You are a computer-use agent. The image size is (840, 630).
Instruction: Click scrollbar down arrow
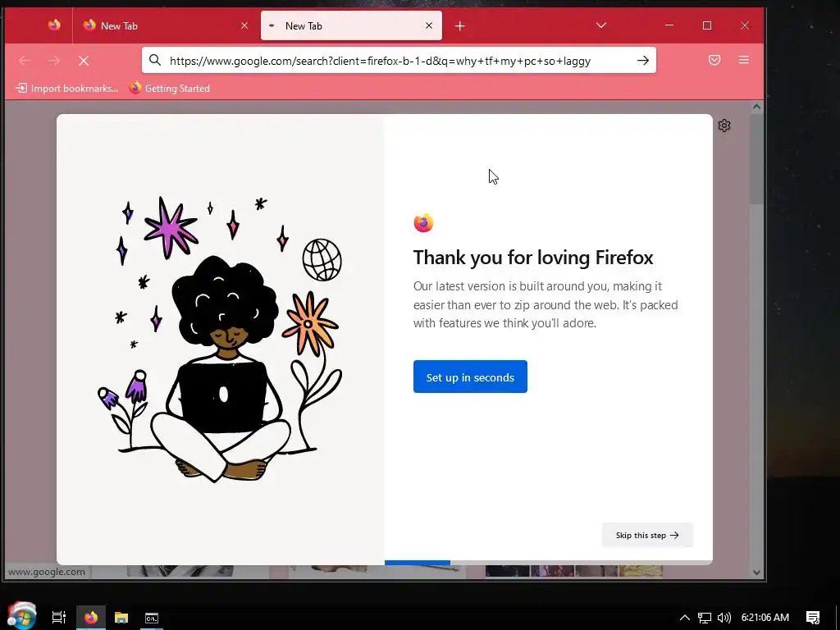pos(756,572)
